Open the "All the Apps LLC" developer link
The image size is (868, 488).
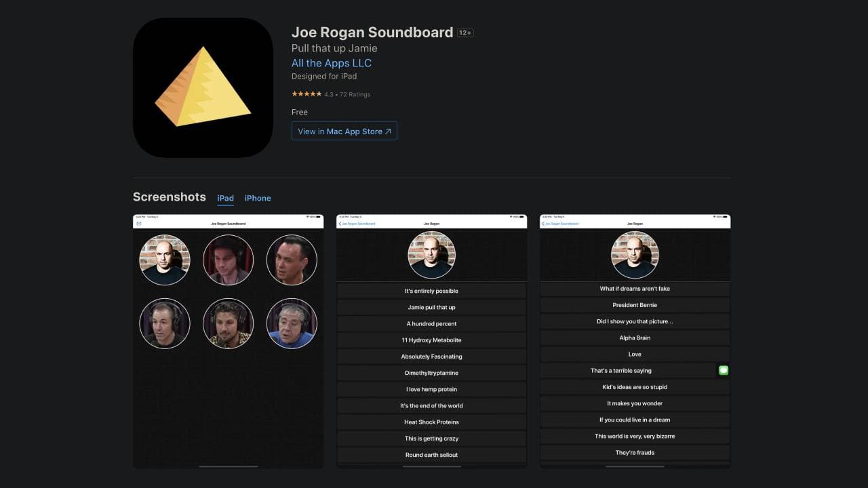coord(331,62)
